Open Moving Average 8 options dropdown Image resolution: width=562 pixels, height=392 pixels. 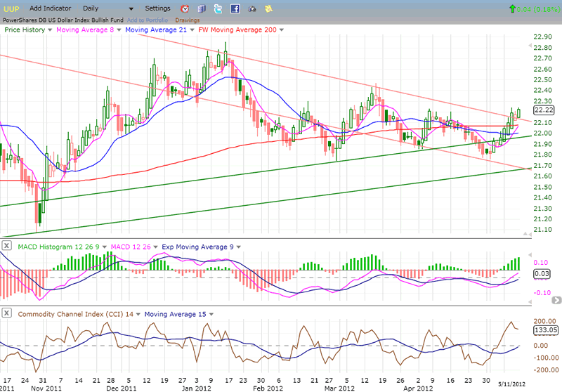tap(119, 30)
